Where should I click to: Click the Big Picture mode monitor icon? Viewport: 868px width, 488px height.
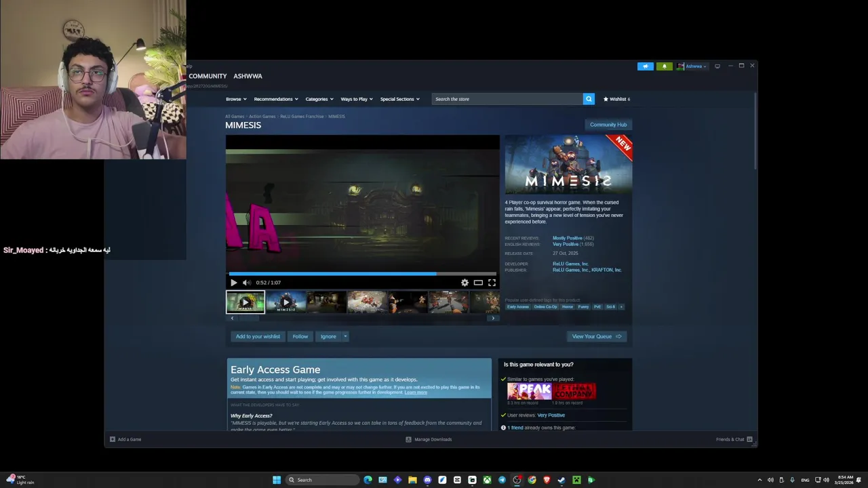(x=717, y=66)
